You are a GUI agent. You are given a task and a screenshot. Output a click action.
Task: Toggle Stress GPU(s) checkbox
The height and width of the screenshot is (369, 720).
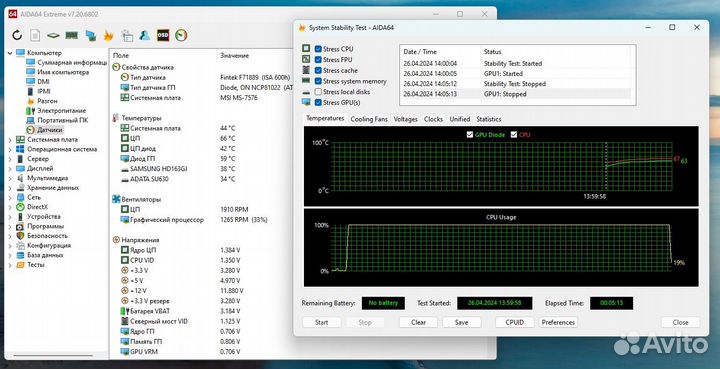pos(318,103)
